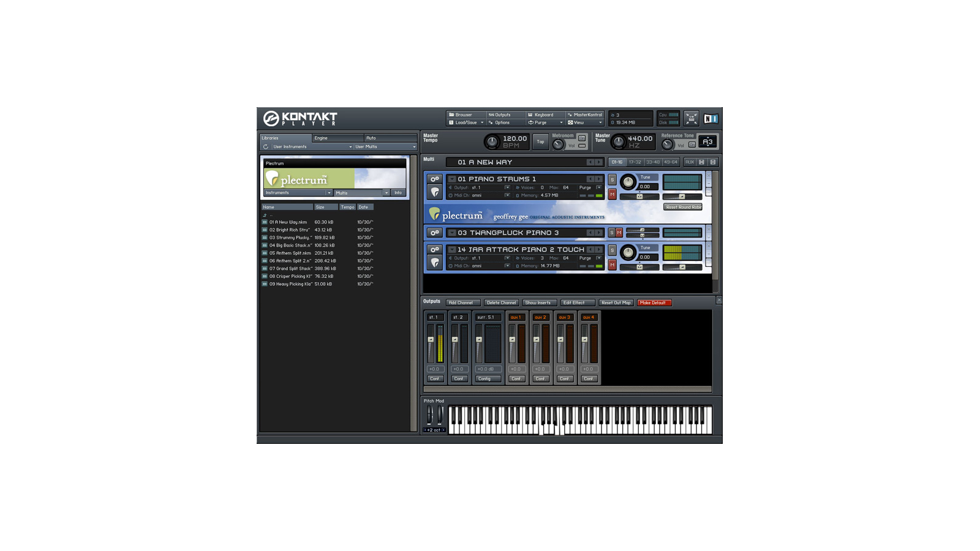Open the Config button of surr. 5.1 channel
This screenshot has height=551, width=980.
pos(488,378)
